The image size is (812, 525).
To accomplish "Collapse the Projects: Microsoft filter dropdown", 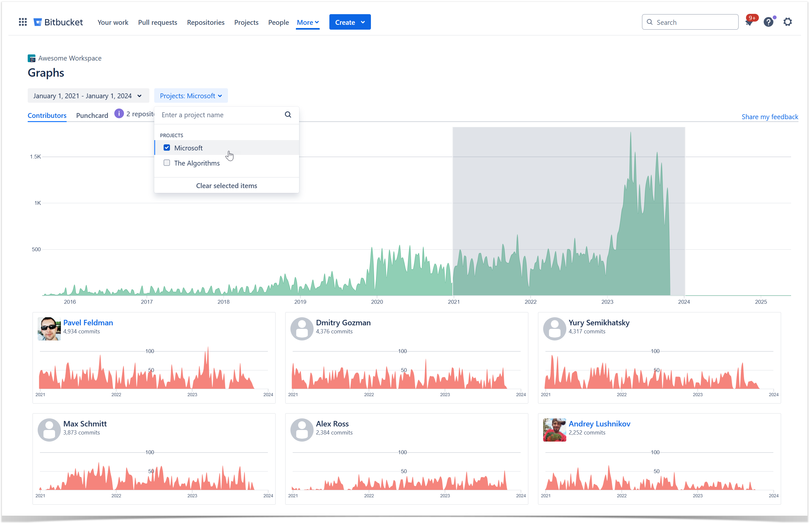I will tap(191, 96).
